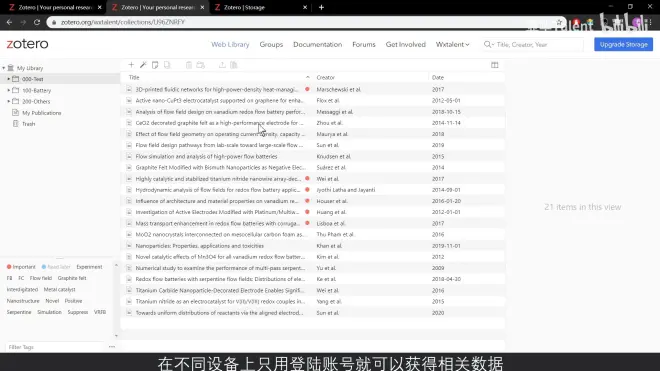The height and width of the screenshot is (371, 660).
Task: Filter by the Graphite felt tag
Action: coord(72,278)
